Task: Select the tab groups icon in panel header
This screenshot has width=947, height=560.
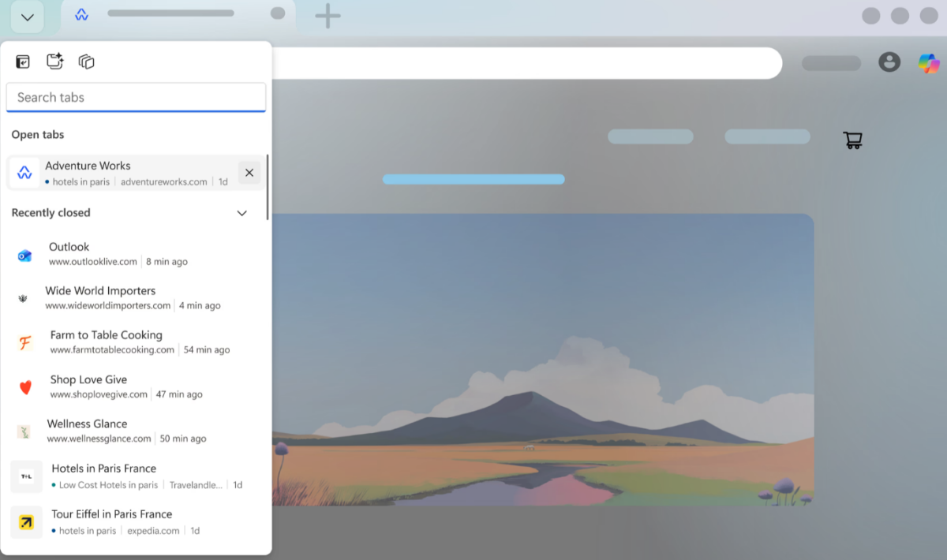Action: (86, 61)
